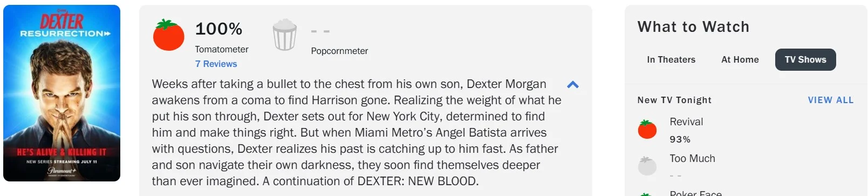Image resolution: width=868 pixels, height=196 pixels.
Task: Switch to the At Home tab
Action: pos(740,60)
